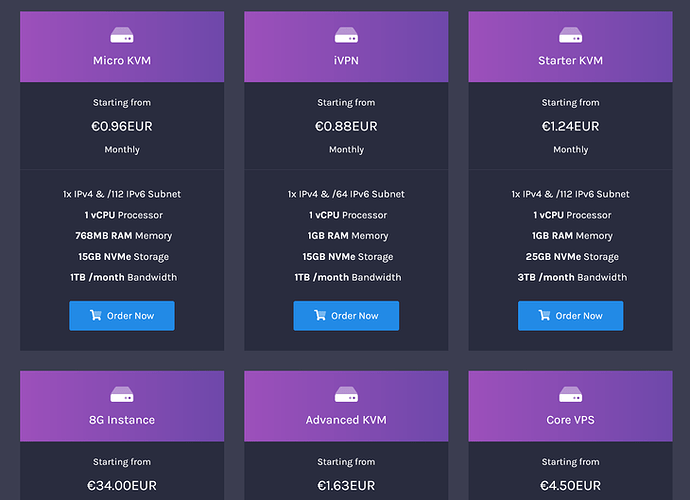
Task: Click the €1.24EUR price
Action: 570,126
